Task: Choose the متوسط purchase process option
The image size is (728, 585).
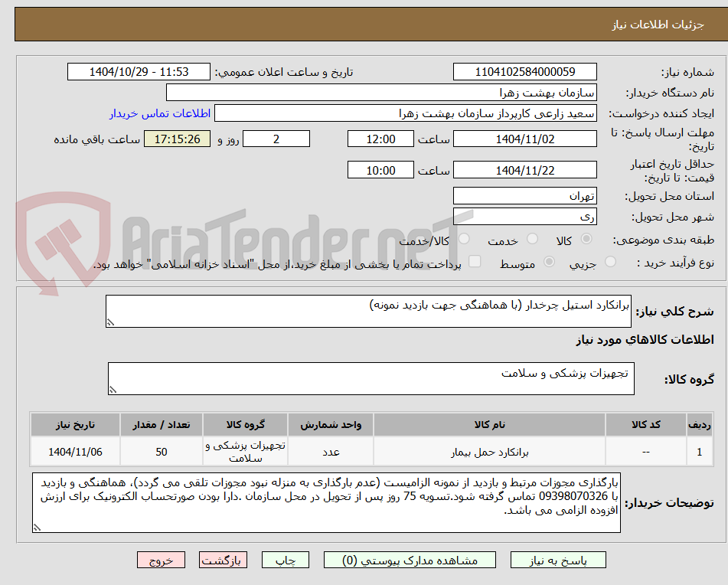Action: pos(549,262)
